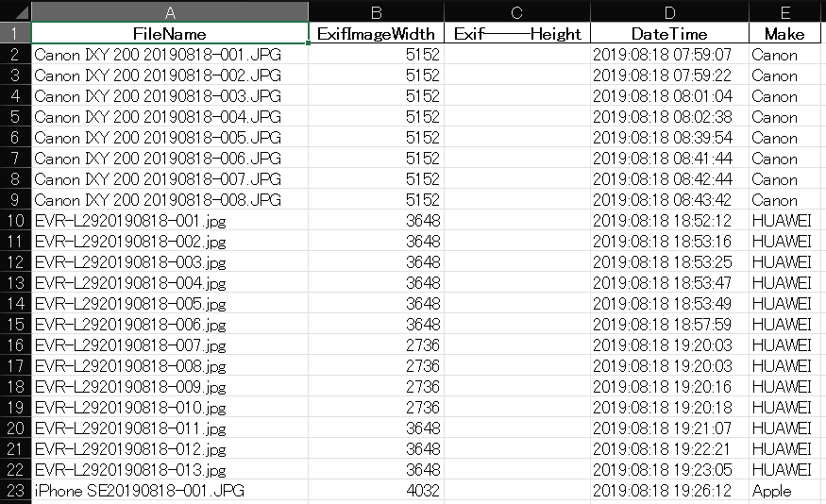826x504 pixels.
Task: Select row 2 header
Action: (15, 55)
